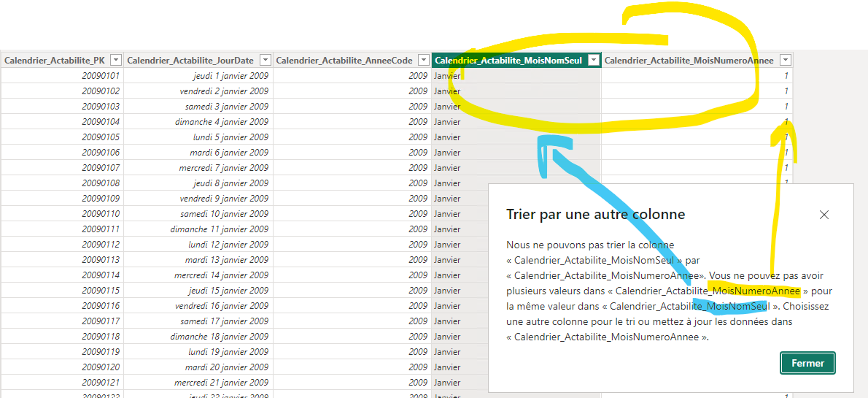
Task: Click cell 20090118 in PK column
Action: click(x=63, y=337)
